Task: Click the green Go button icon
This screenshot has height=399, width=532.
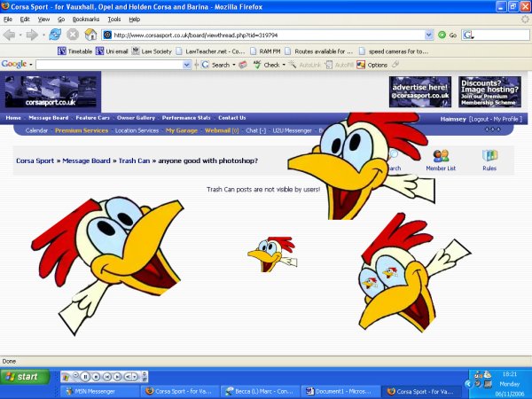Action: 442,35
